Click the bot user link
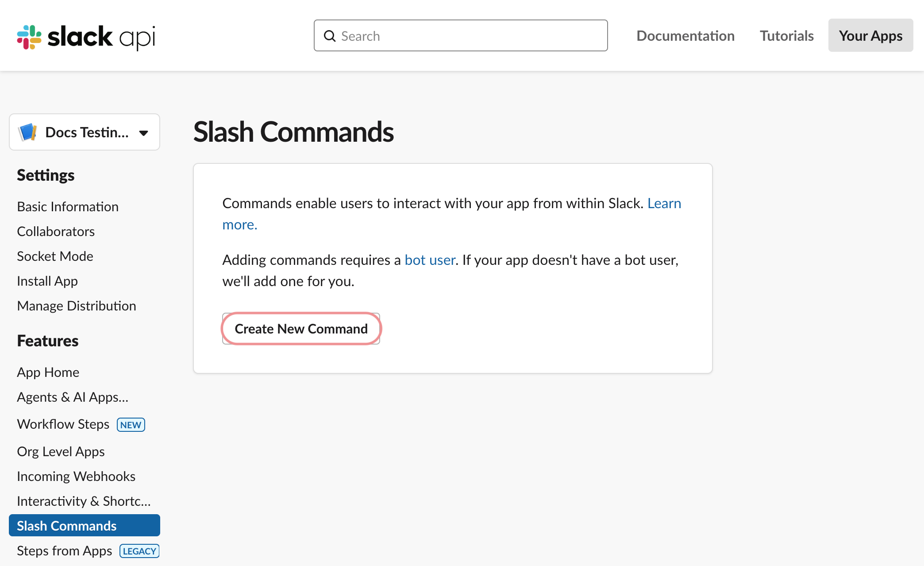Screen dimensions: 924x566 pyautogui.click(x=429, y=260)
